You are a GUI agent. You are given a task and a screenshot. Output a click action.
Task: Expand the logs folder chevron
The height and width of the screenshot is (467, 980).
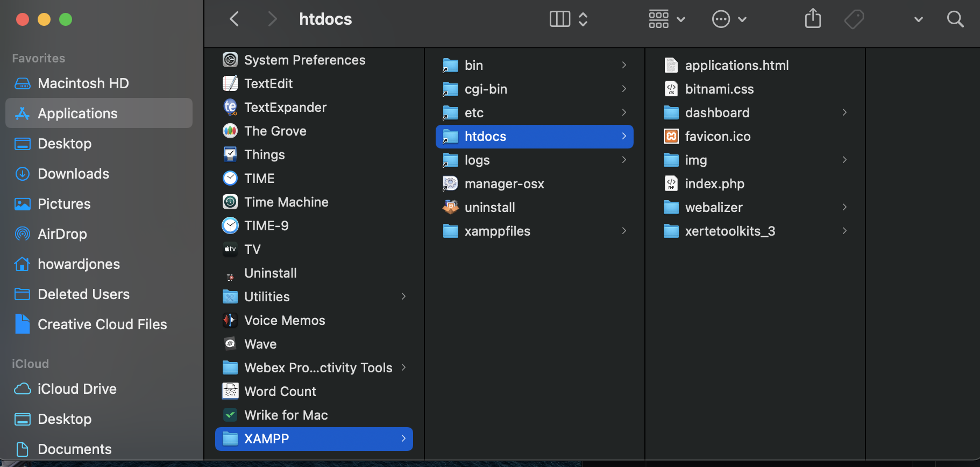pyautogui.click(x=624, y=160)
